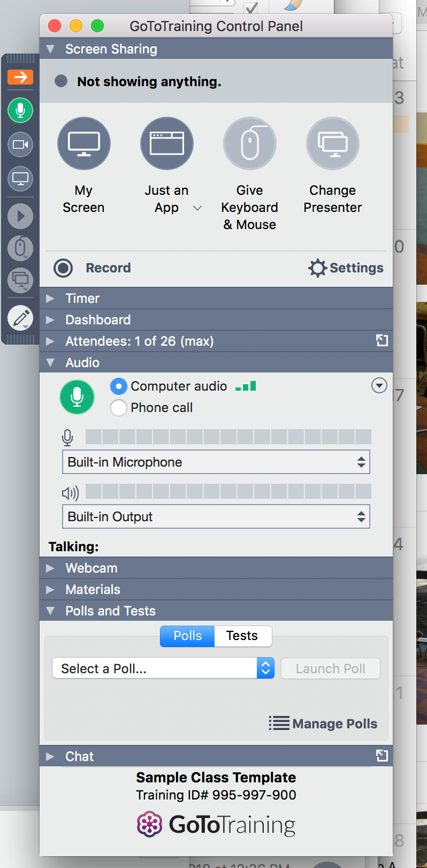Select the Computer audio radio button

coord(119,386)
